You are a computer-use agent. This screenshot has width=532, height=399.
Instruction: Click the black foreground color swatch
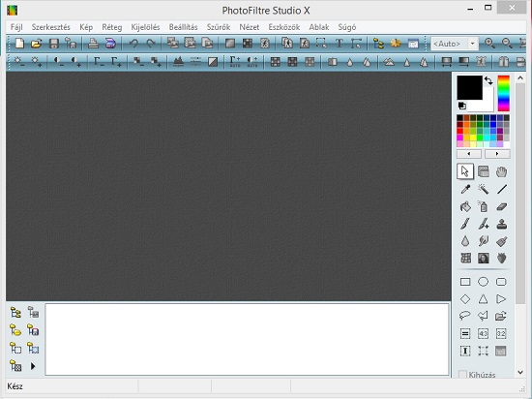click(x=469, y=87)
